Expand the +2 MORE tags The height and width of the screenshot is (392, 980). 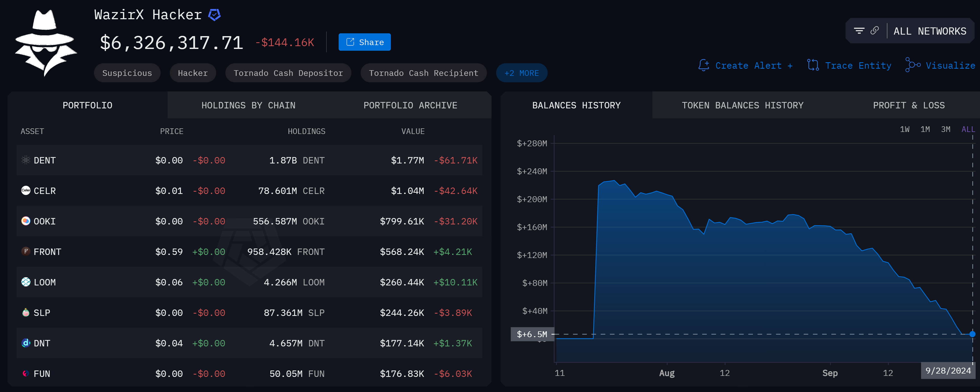(x=521, y=73)
